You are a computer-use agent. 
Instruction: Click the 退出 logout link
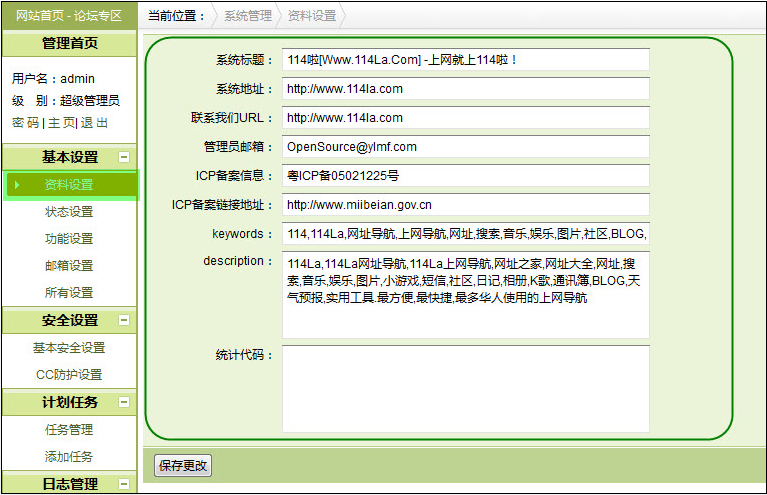click(94, 123)
